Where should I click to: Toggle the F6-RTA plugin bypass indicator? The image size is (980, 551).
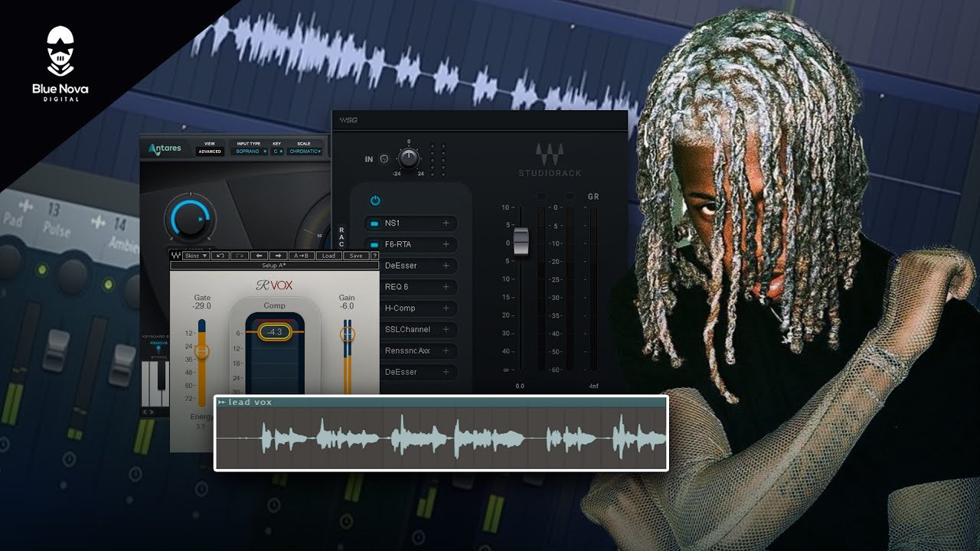374,245
